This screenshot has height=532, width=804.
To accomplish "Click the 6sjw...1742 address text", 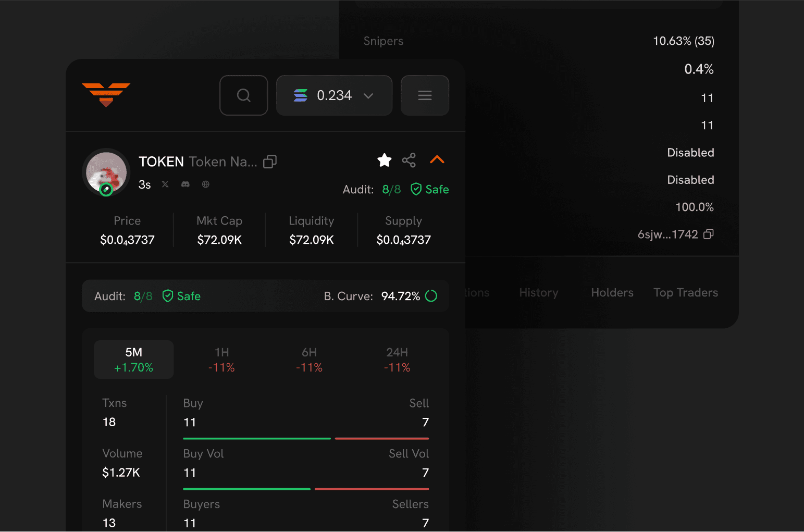I will tap(668, 234).
